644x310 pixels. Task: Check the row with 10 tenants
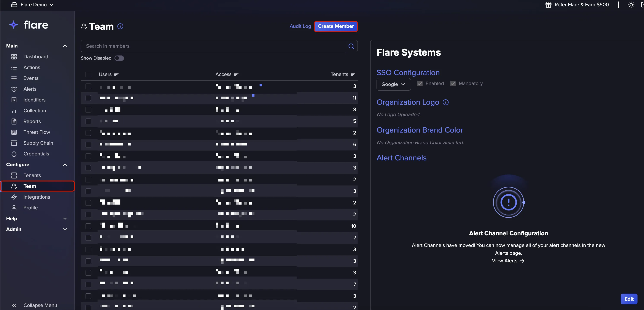88,226
